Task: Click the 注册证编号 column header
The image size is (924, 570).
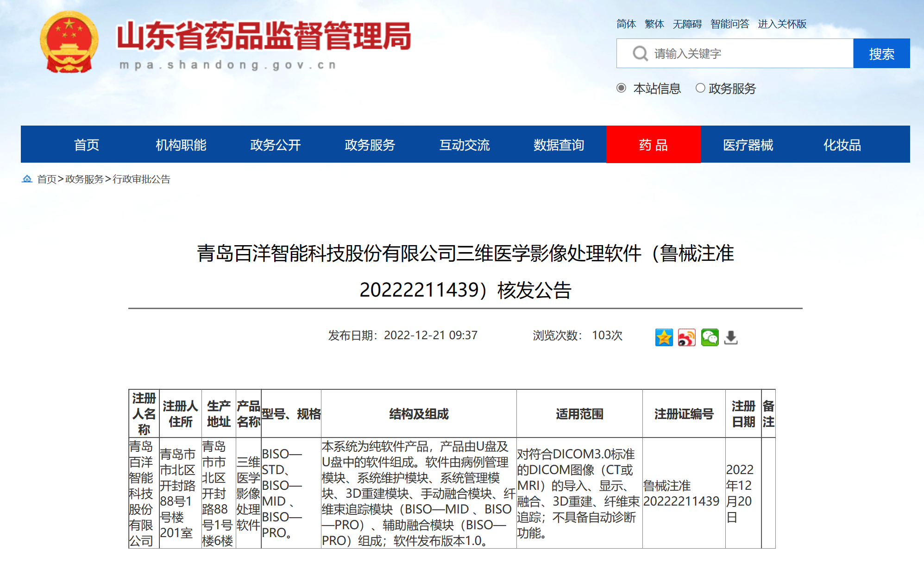Action: 684,414
